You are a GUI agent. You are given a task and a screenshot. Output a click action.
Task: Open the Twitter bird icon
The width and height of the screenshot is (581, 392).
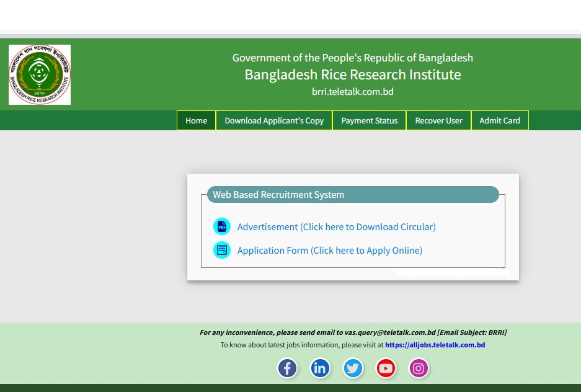(x=353, y=369)
